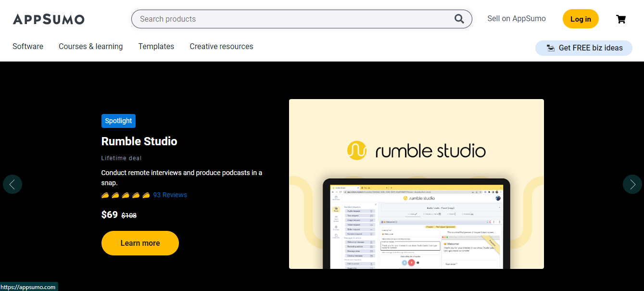This screenshot has height=291, width=644.
Task: Follow the Sell on AppSumo link
Action: point(517,19)
